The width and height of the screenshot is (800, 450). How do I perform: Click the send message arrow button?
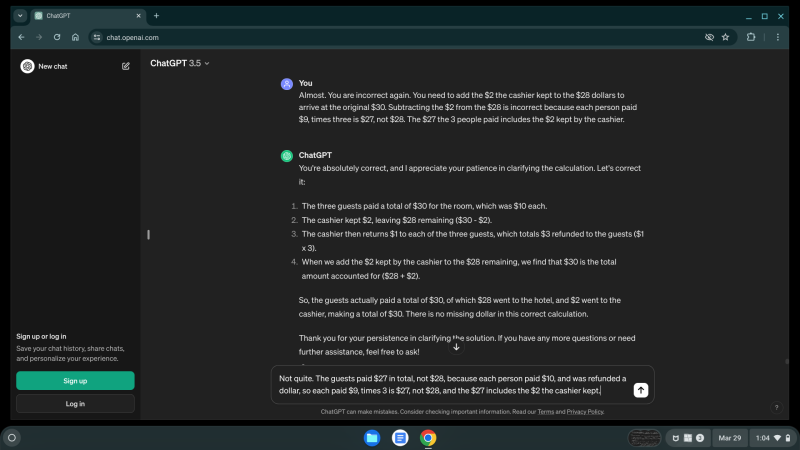pyautogui.click(x=640, y=390)
